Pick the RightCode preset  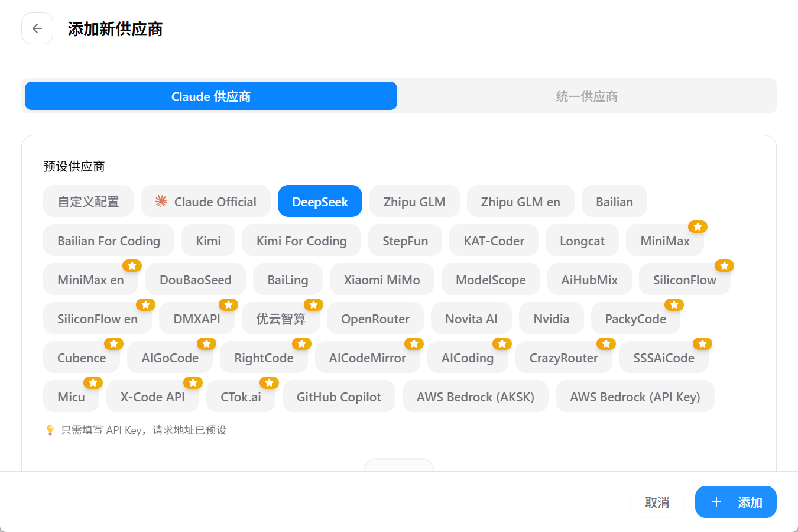(264, 358)
